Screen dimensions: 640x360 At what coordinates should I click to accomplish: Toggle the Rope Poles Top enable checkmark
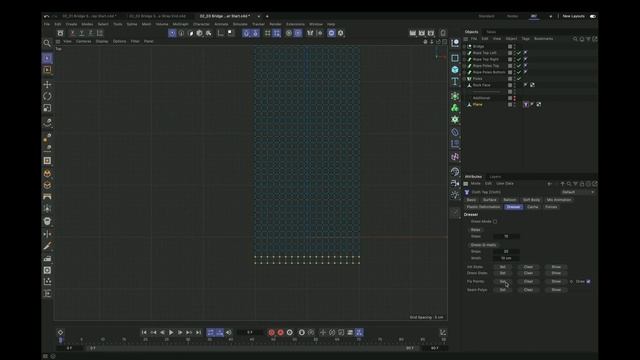click(519, 66)
